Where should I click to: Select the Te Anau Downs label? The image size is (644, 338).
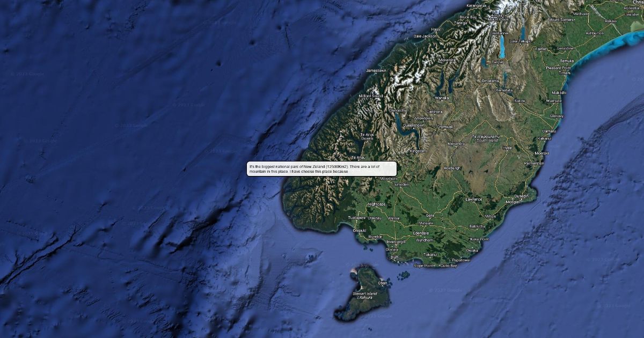tap(367, 136)
